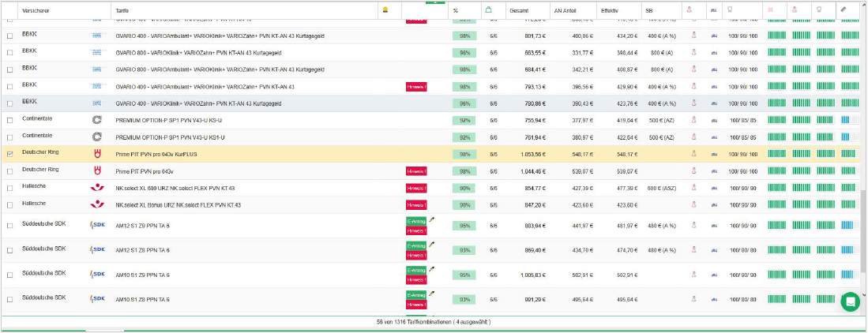This screenshot has width=868, height=333.
Task: Click red Hinweis badge on Deutscher Ring 043v
Action: tap(415, 170)
